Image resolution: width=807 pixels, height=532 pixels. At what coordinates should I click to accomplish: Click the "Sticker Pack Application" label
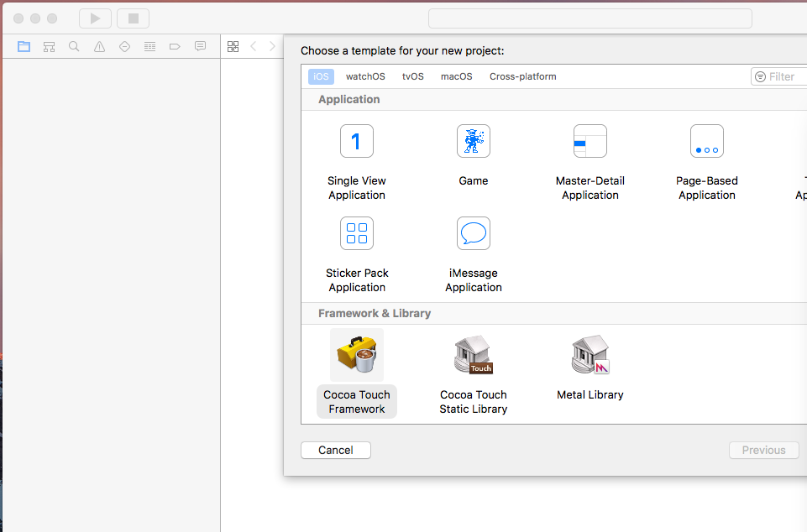(357, 280)
